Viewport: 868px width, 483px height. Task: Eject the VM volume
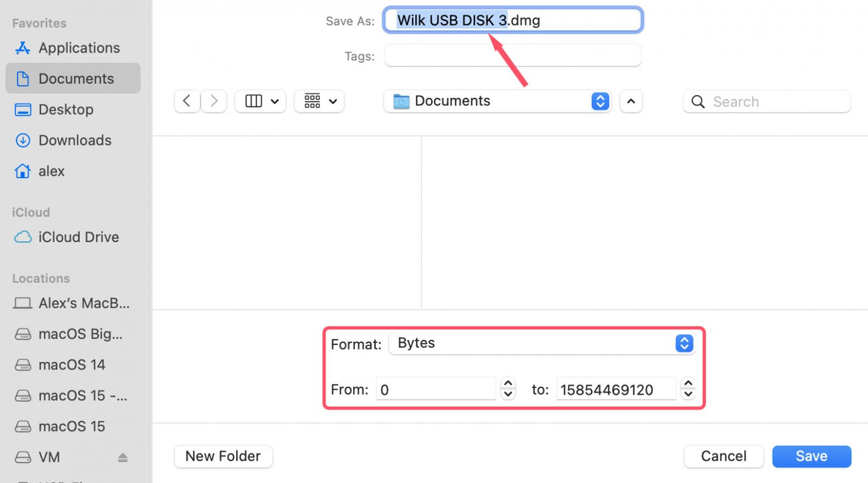point(123,456)
